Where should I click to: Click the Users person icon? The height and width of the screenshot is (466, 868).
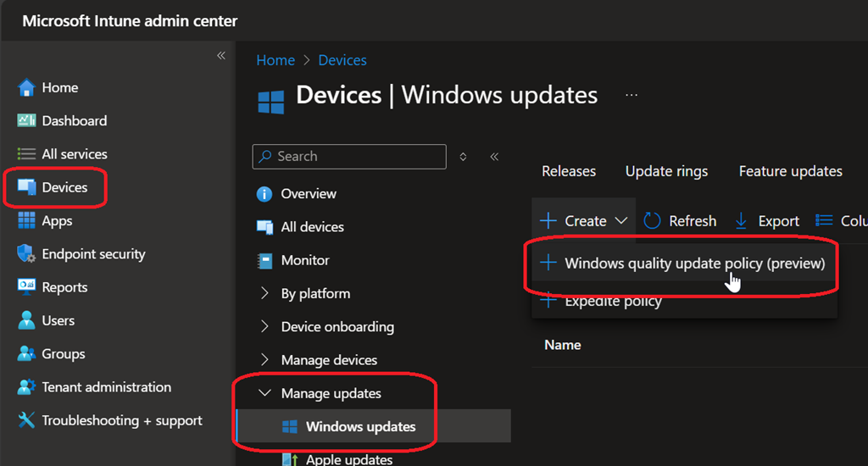pos(26,320)
